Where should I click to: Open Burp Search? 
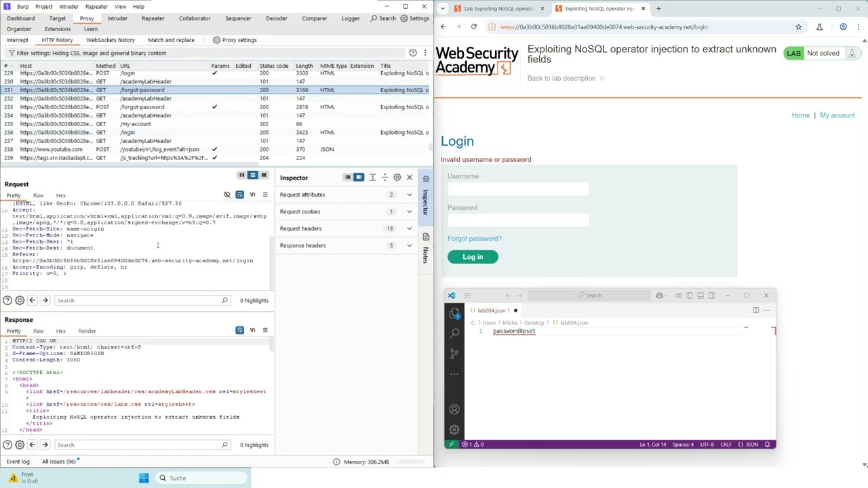pyautogui.click(x=383, y=18)
